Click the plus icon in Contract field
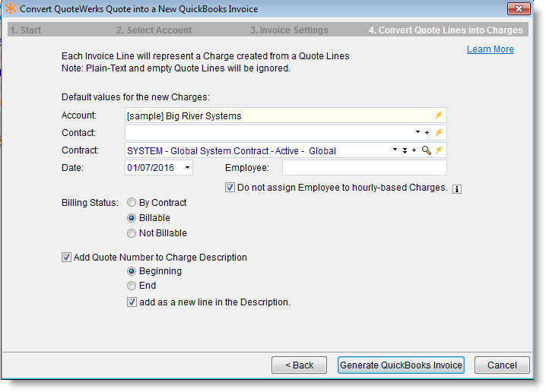 [x=414, y=150]
